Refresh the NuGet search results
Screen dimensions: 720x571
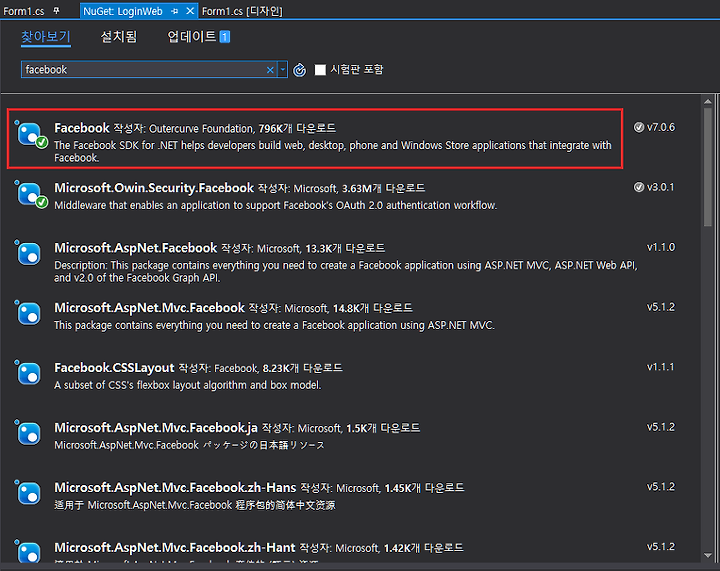click(x=299, y=70)
